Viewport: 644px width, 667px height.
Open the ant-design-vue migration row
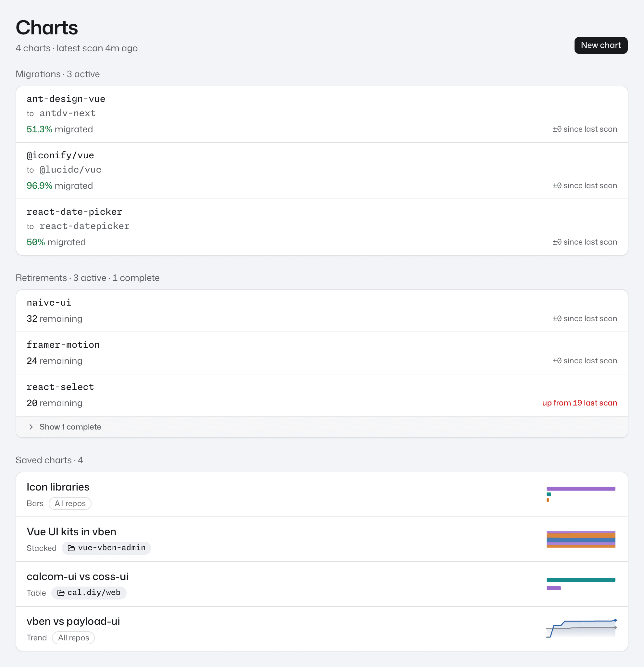pos(322,114)
